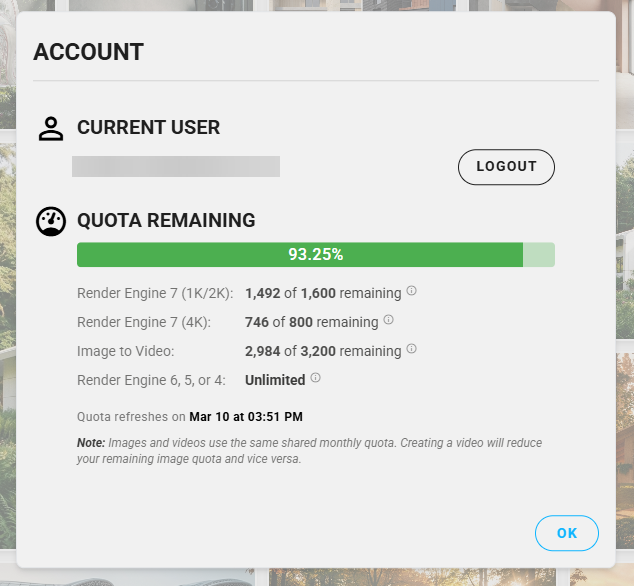
Task: Click the shared monthly quota note text
Action: [x=310, y=450]
